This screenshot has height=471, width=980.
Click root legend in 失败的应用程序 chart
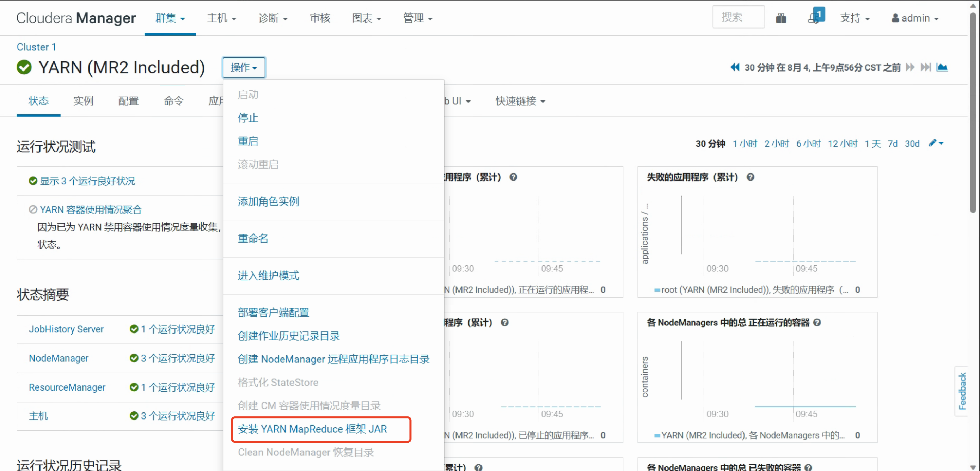[751, 289]
